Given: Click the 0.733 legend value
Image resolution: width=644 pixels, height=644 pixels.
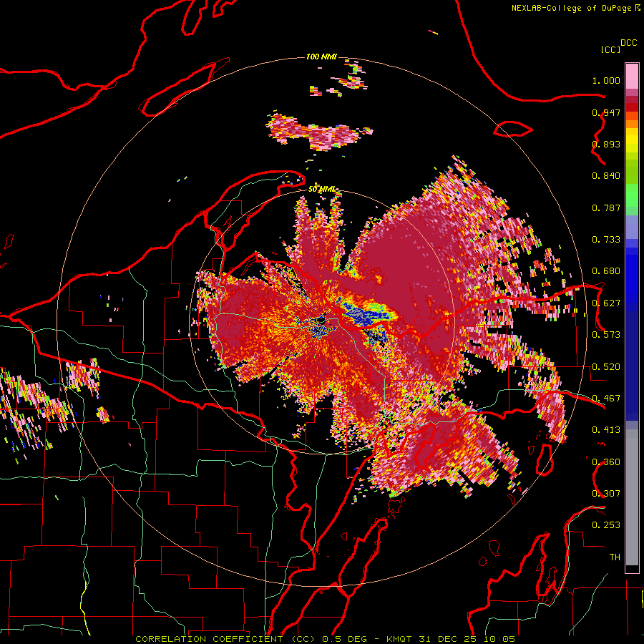Looking at the screenshot, I should tap(606, 240).
